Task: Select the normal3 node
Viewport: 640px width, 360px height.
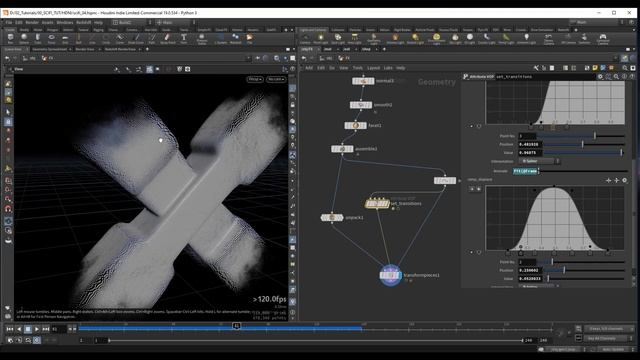Action: 363,81
